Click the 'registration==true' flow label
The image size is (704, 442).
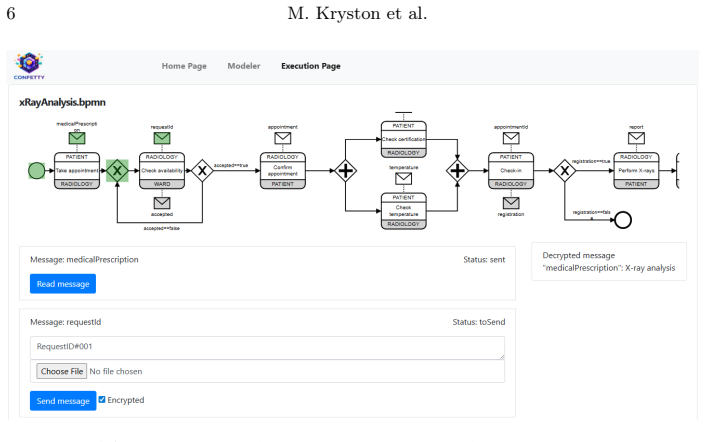click(591, 161)
